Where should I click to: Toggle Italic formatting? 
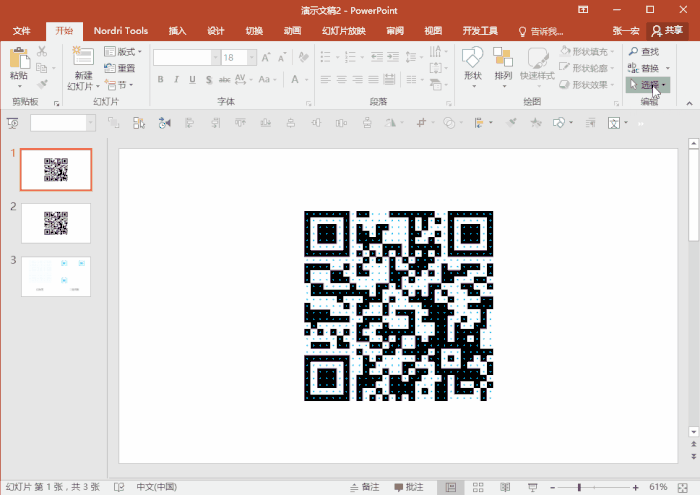coord(176,79)
